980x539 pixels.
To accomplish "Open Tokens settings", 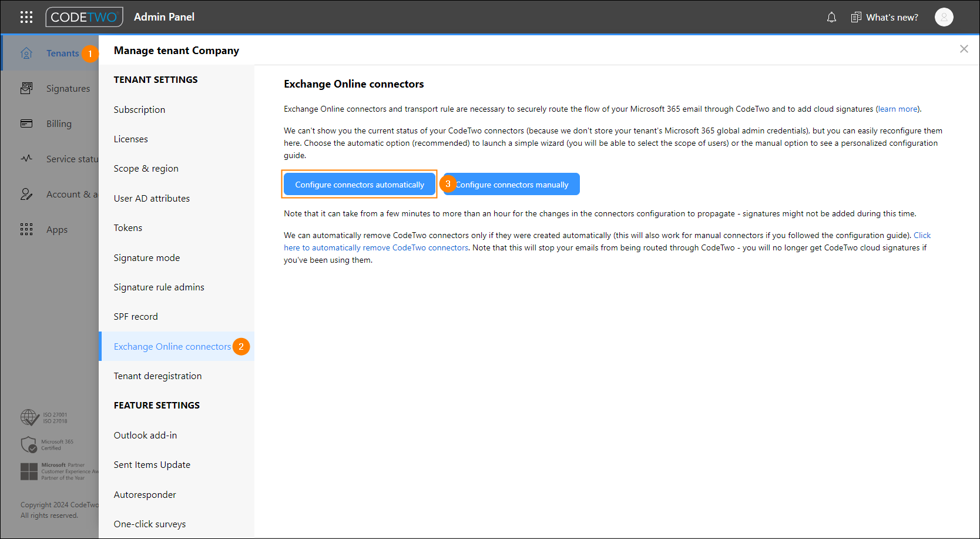I will 127,228.
